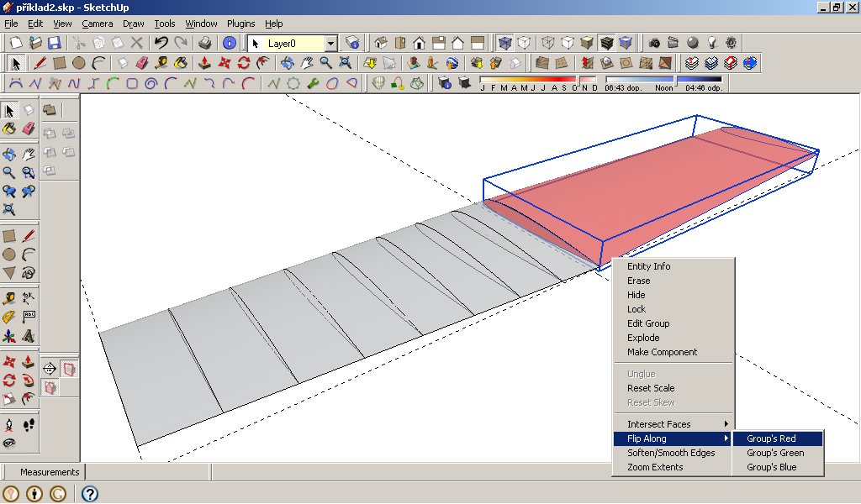This screenshot has width=861, height=504.
Task: Click the Measurements box label
Action: 50,472
